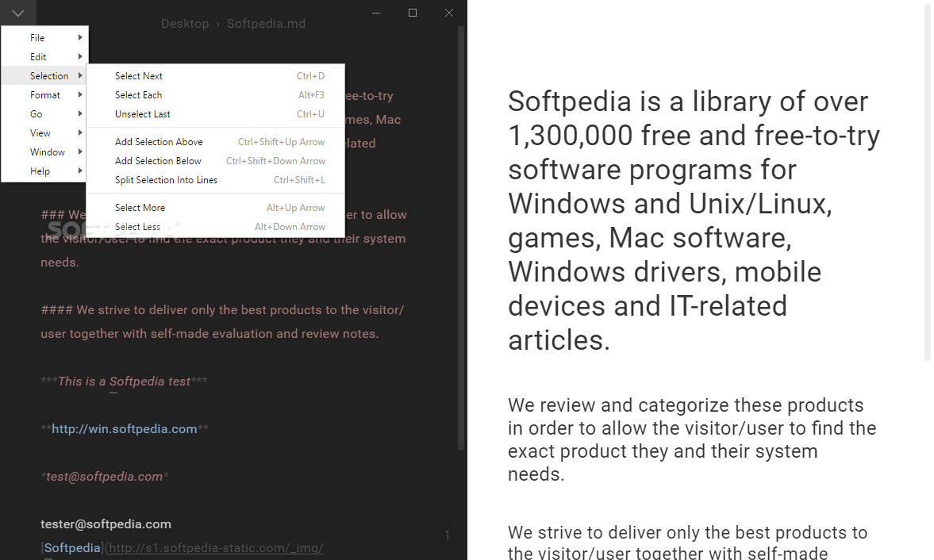Choose Split Selection Into Lines
The image size is (934, 560).
(x=216, y=180)
